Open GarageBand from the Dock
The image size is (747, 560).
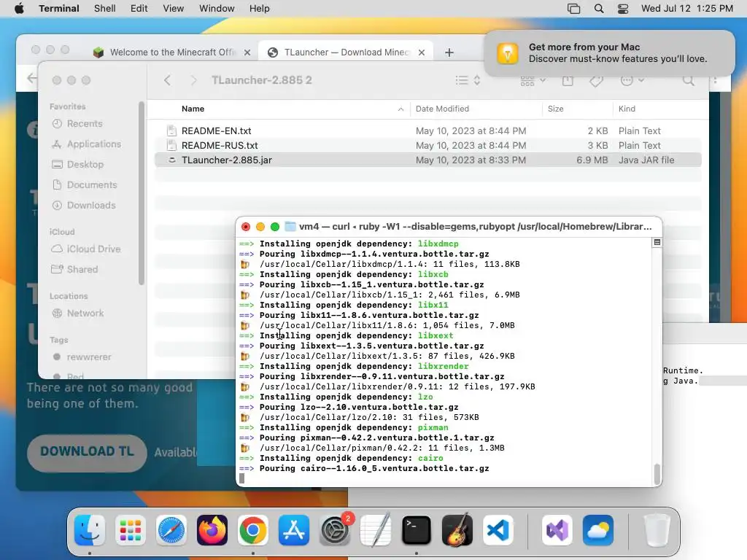point(457,530)
